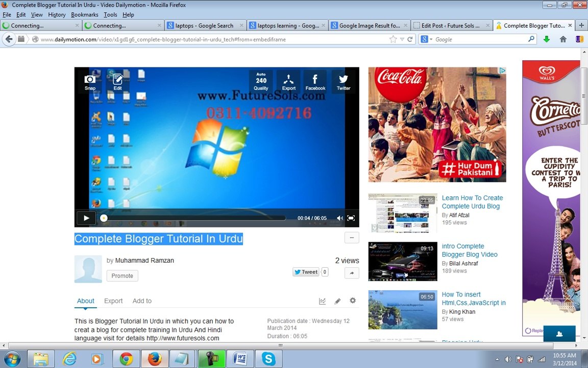Image resolution: width=588 pixels, height=368 pixels.
Task: Click the Export icon on video
Action: click(289, 81)
